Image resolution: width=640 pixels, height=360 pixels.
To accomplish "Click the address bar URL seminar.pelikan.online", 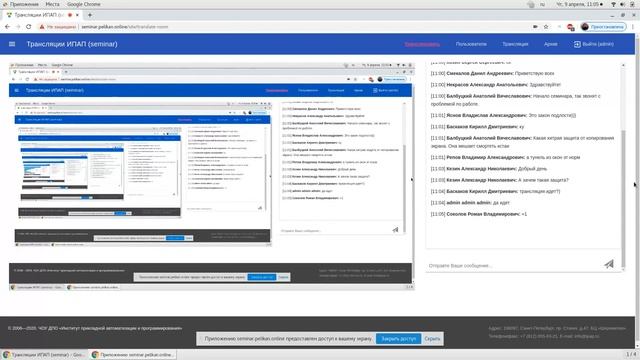I will click(x=124, y=27).
